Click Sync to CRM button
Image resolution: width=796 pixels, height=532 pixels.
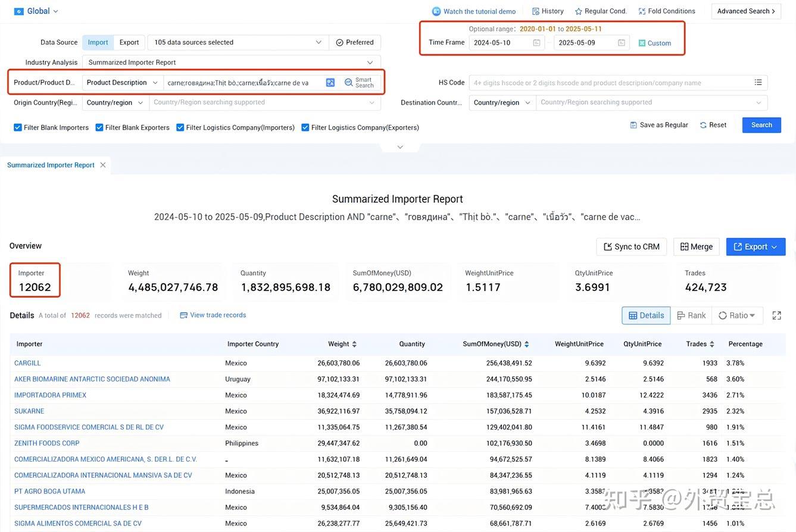pyautogui.click(x=632, y=247)
